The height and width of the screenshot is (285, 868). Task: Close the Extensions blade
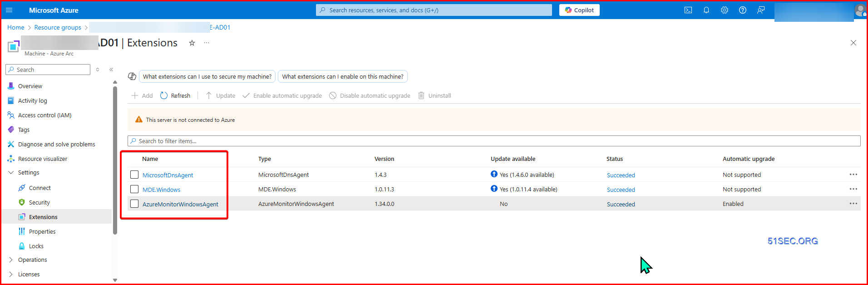(x=853, y=43)
